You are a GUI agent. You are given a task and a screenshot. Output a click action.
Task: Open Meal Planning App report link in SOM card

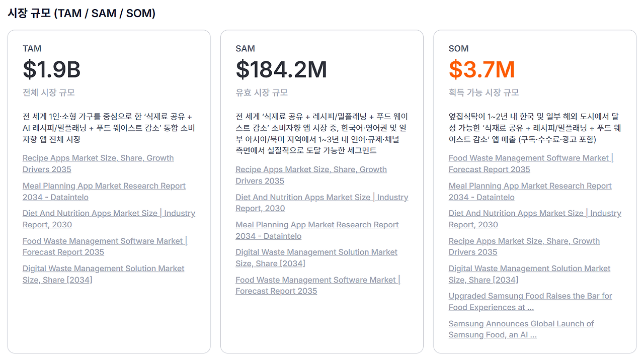pos(530,191)
